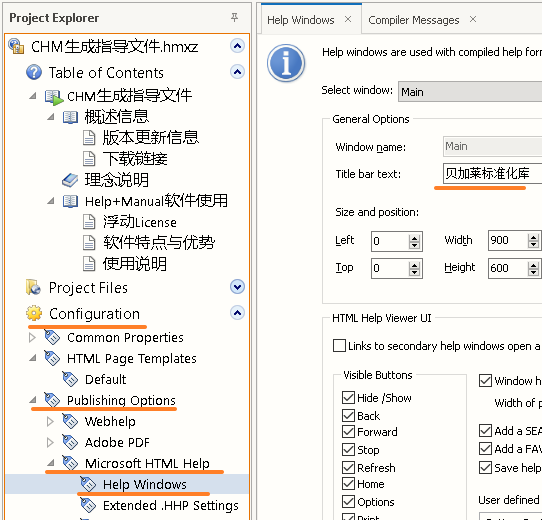The height and width of the screenshot is (520, 542).
Task: Uncheck the Forward button checkbox
Action: pos(348,431)
